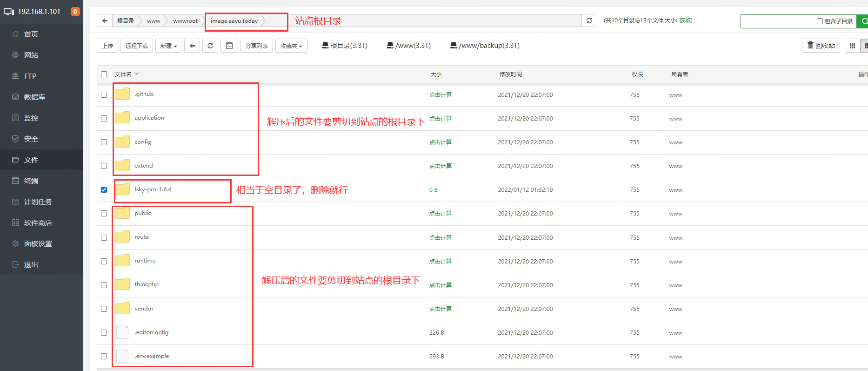This screenshot has width=868, height=371.
Task: Click 点击计算 for the application folder
Action: [x=440, y=118]
